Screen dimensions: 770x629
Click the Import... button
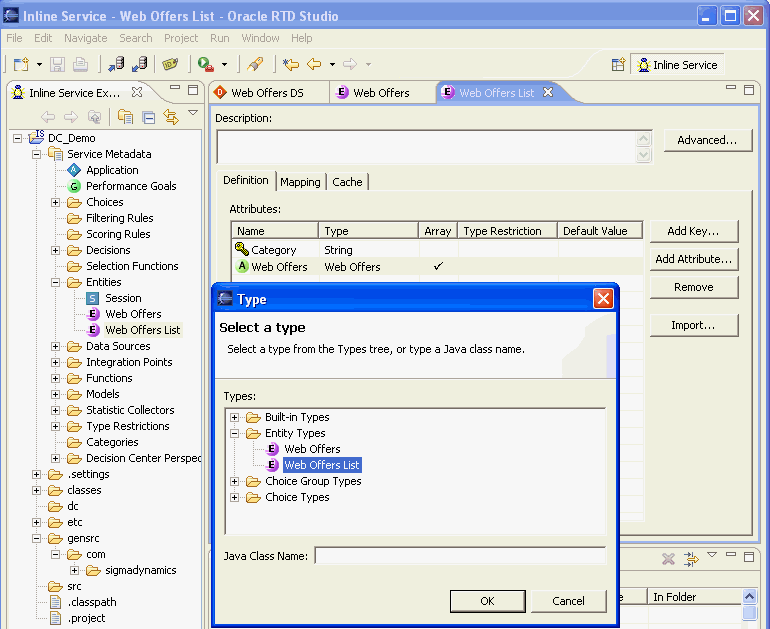coord(693,325)
